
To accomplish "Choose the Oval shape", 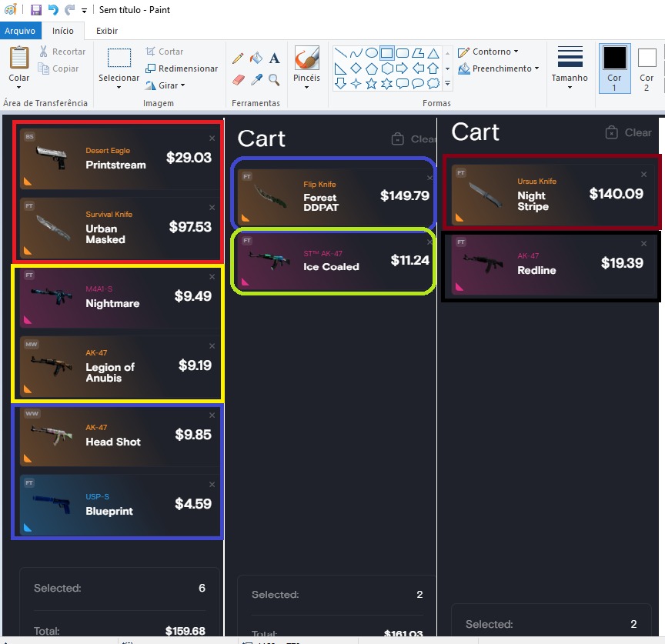I will [371, 53].
